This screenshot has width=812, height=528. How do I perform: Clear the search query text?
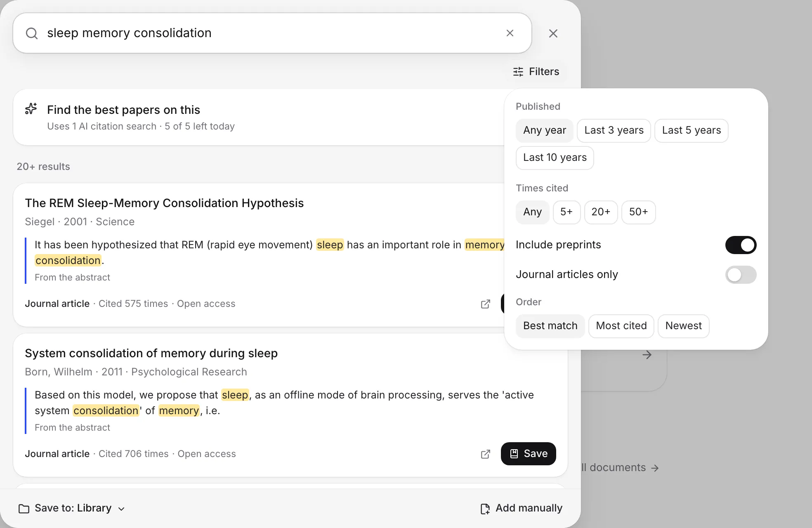pos(510,33)
